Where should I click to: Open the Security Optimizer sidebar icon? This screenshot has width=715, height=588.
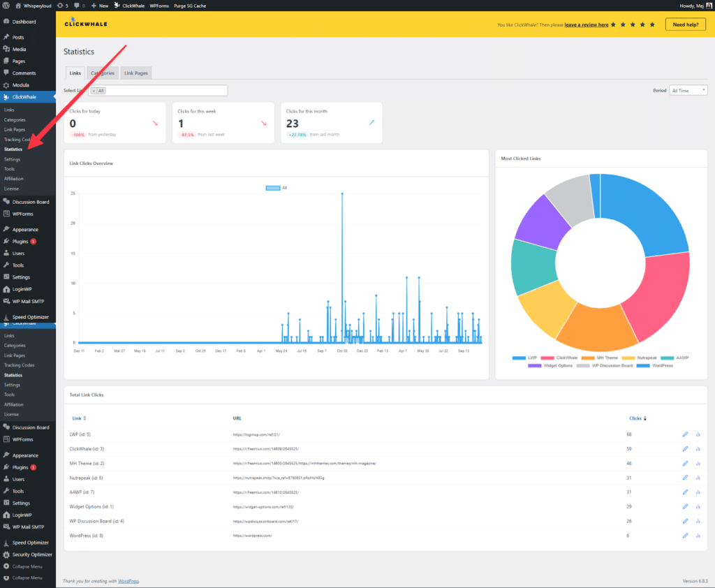pos(6,554)
